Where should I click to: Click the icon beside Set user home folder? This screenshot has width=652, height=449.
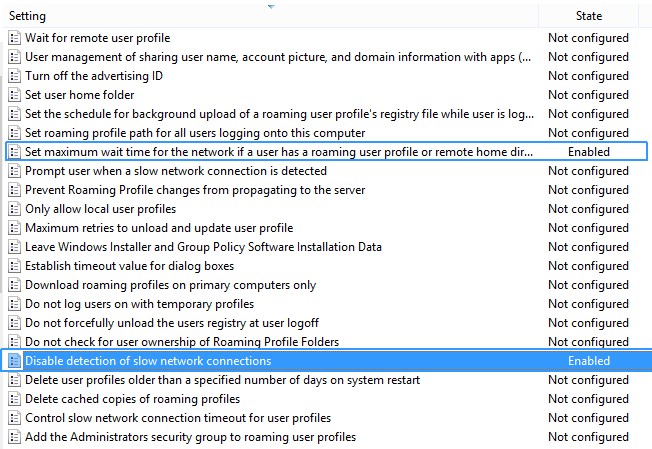tap(15, 95)
